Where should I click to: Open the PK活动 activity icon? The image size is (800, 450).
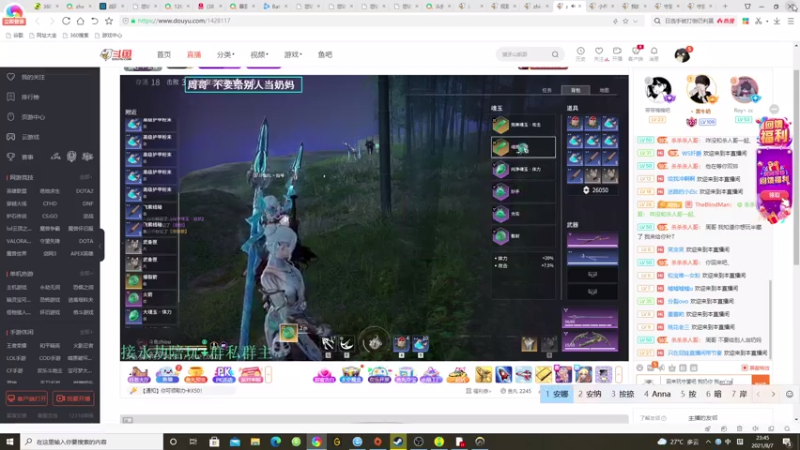223,375
